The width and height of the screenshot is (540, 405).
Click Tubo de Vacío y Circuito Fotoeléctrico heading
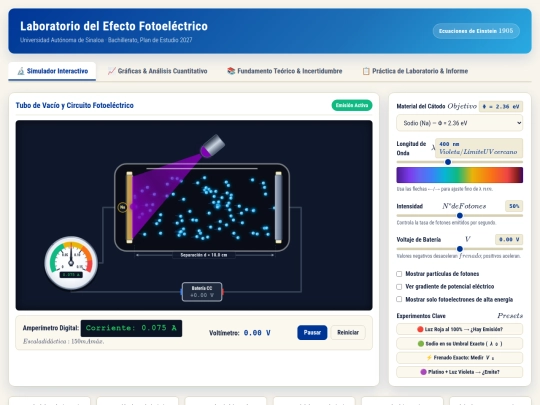[x=75, y=105]
